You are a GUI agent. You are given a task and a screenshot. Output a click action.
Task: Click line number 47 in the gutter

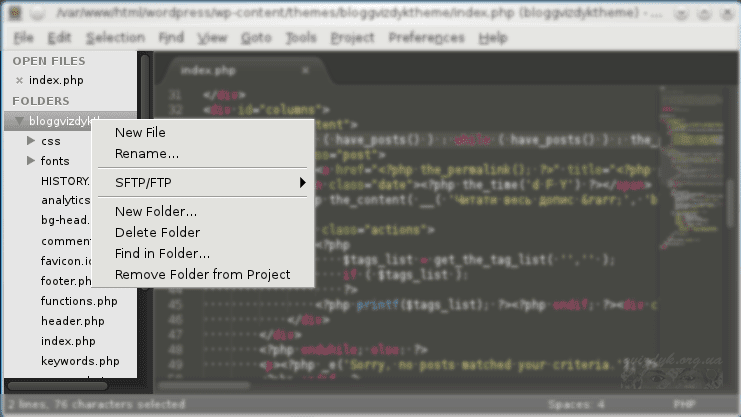click(175, 334)
